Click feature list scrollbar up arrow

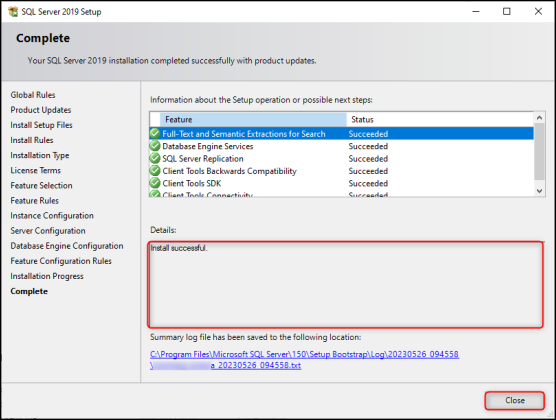click(539, 118)
